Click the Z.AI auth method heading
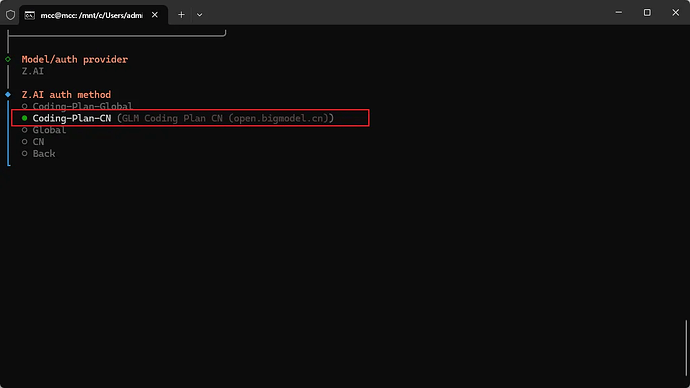 pos(66,95)
